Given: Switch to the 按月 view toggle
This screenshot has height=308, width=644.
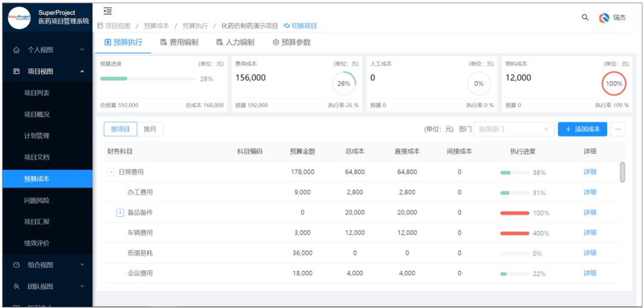Looking at the screenshot, I should tap(150, 129).
